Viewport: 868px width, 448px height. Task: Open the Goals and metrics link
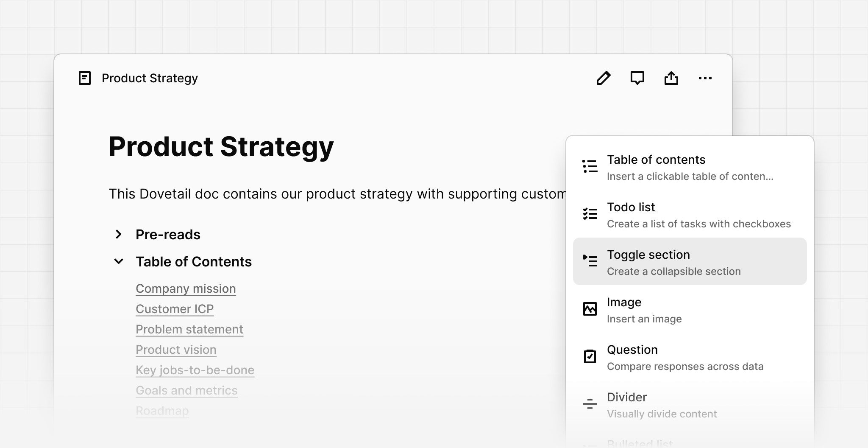point(186,390)
